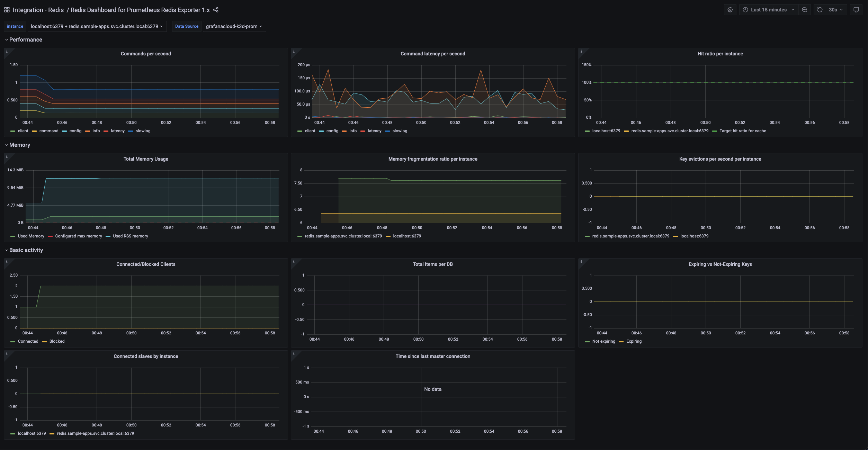The width and height of the screenshot is (868, 450).
Task: Open the info tooltip on Connected/Blocked Clients
Action: tap(7, 262)
